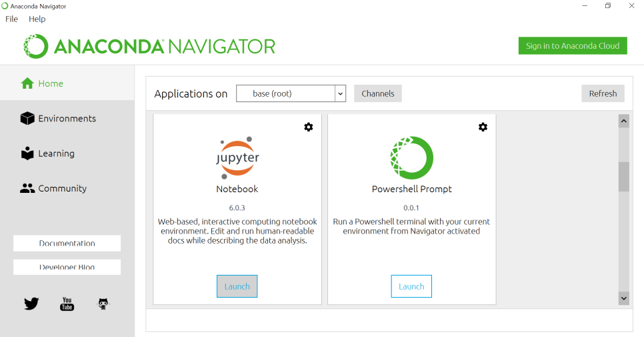Click the scrollbar up arrow

pos(624,121)
